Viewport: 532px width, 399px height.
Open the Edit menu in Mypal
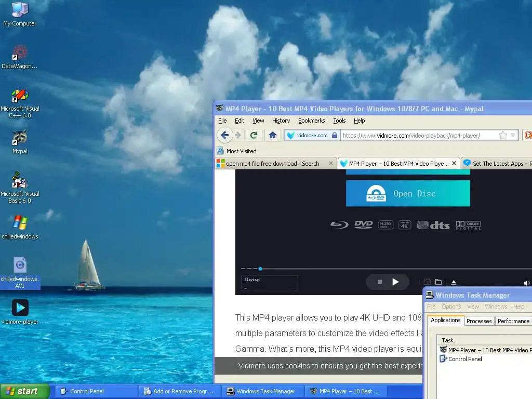239,121
